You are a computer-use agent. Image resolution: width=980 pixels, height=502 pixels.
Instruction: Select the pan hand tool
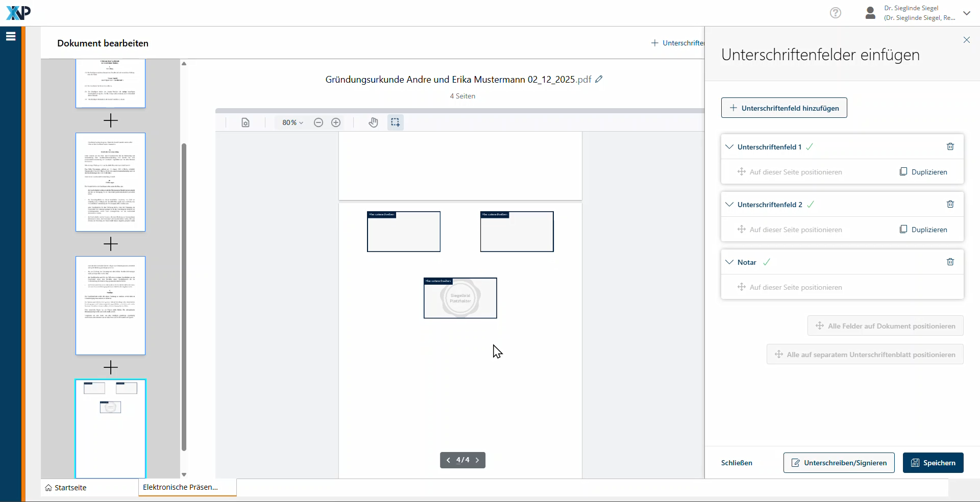coord(373,122)
